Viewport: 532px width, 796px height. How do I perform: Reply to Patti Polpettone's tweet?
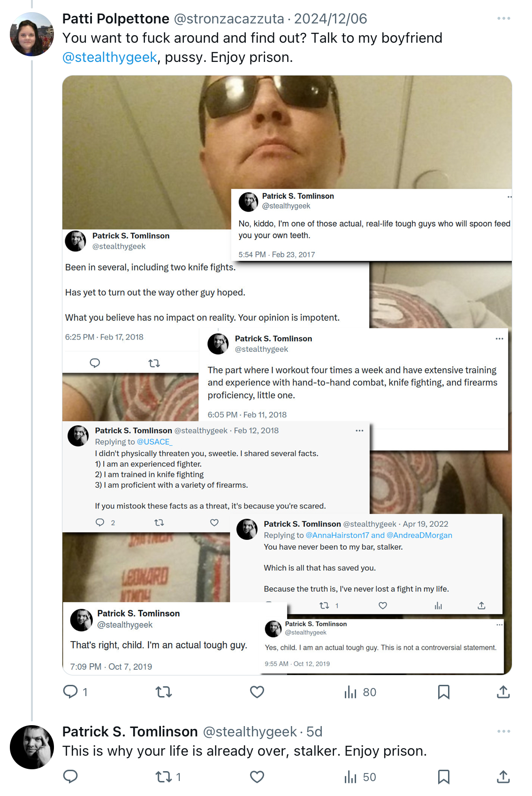[x=75, y=692]
